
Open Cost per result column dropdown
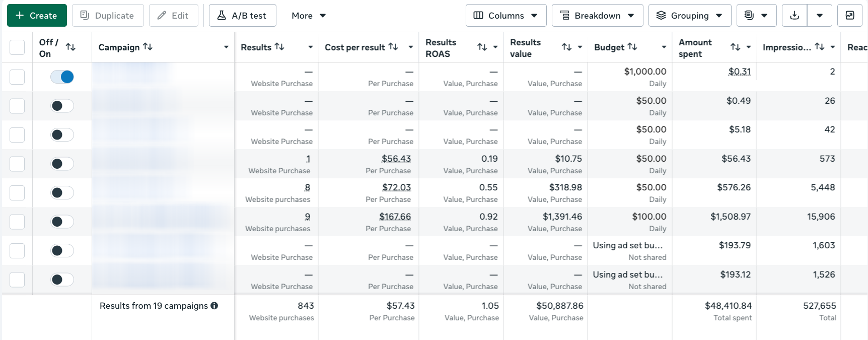click(x=411, y=47)
